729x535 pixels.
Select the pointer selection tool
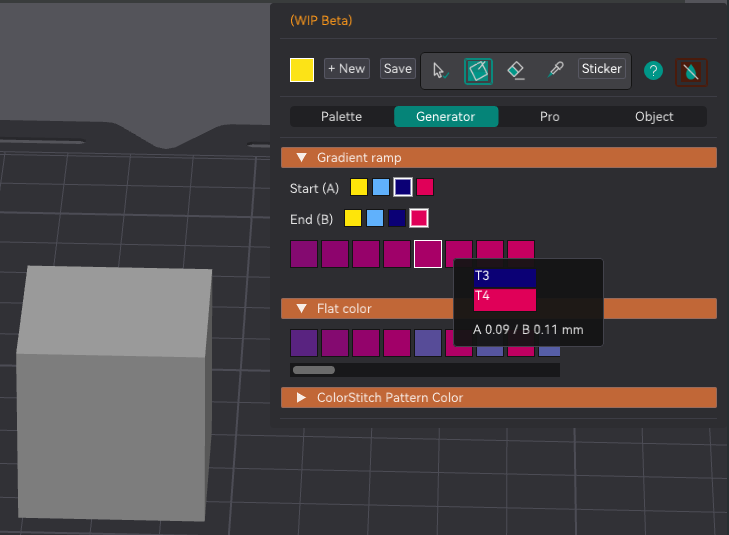(440, 71)
